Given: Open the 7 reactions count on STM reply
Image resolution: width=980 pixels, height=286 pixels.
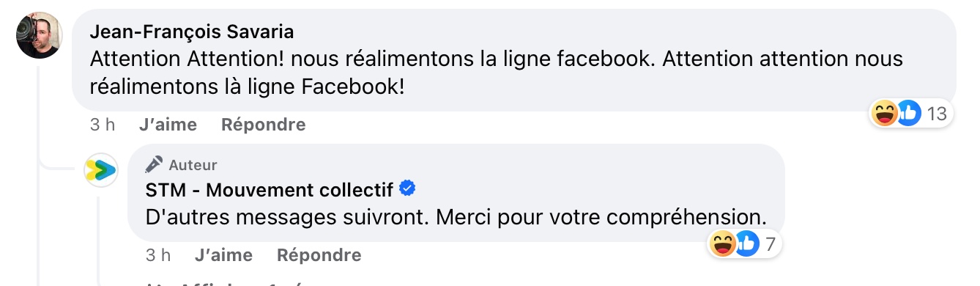Looking at the screenshot, I should point(770,244).
